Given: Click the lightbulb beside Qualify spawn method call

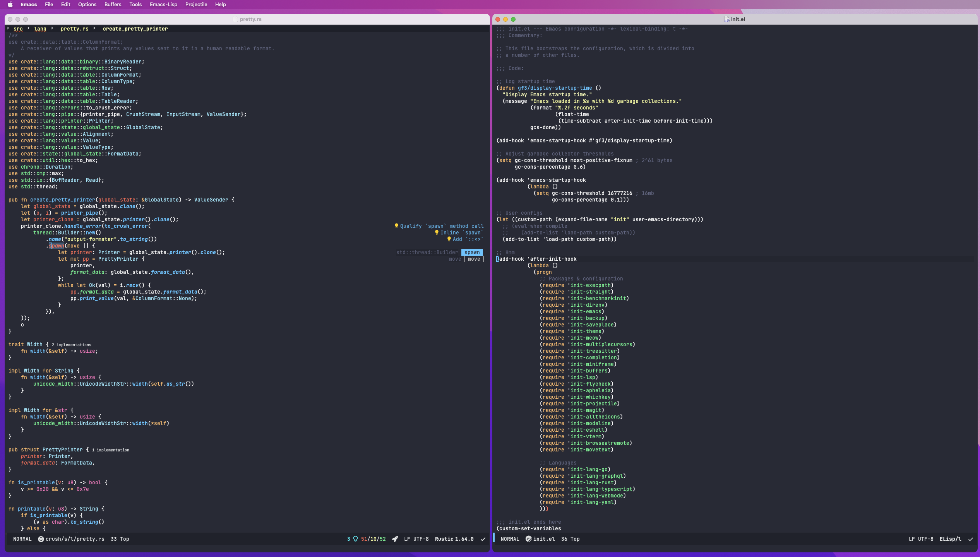Looking at the screenshot, I should click(396, 226).
